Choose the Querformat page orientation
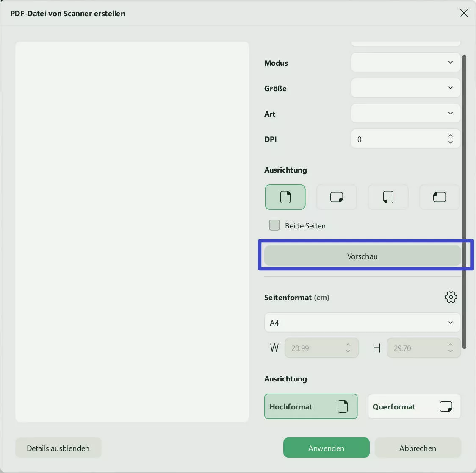The width and height of the screenshot is (476, 473). [414, 406]
